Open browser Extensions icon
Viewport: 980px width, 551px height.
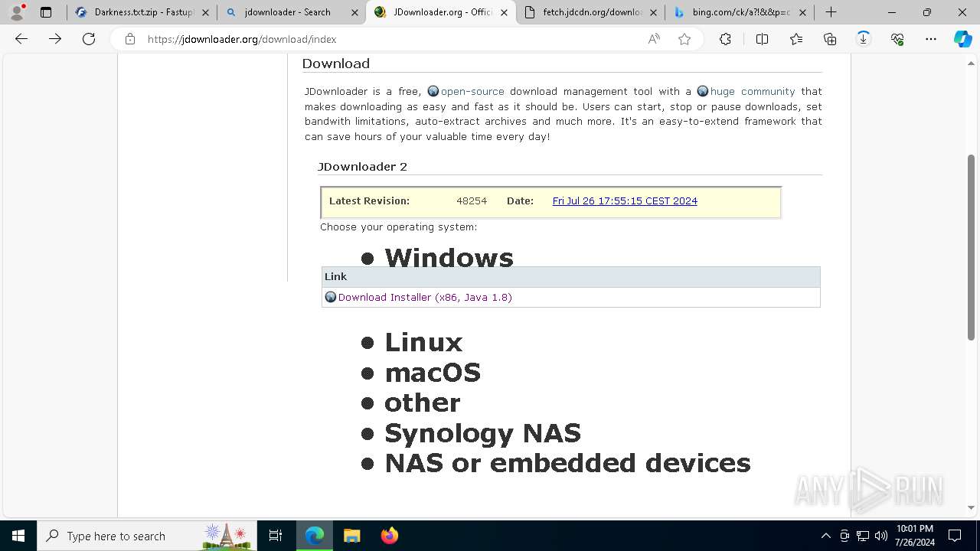point(725,39)
